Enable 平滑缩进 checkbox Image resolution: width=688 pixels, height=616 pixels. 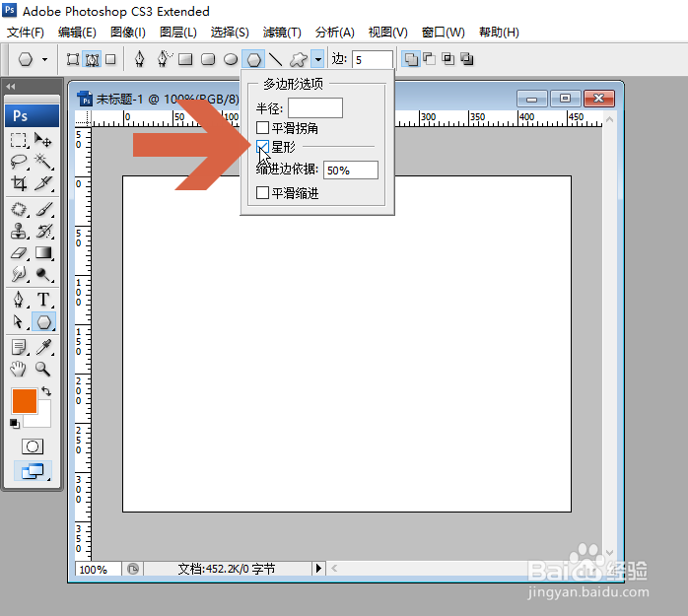[262, 192]
